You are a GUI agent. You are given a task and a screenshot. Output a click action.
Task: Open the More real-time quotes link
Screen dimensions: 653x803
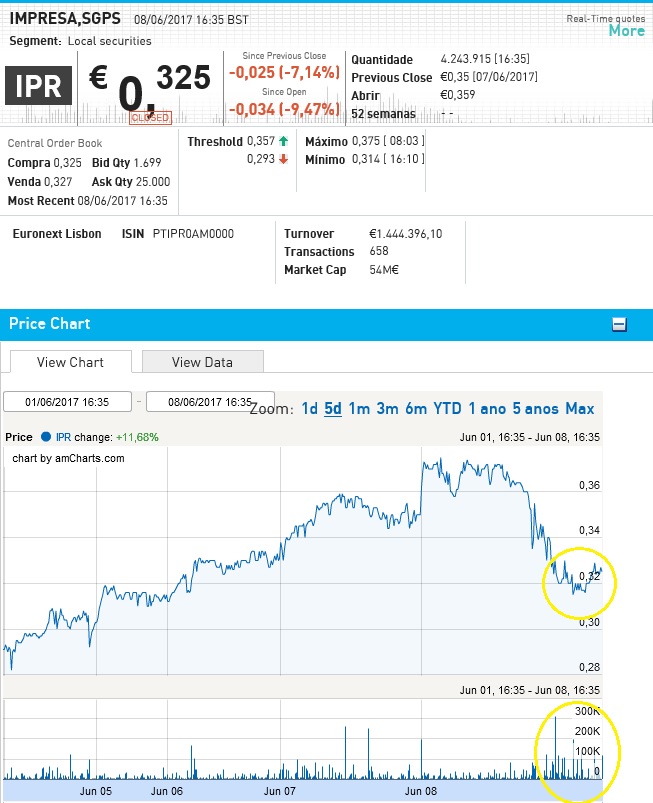click(626, 31)
